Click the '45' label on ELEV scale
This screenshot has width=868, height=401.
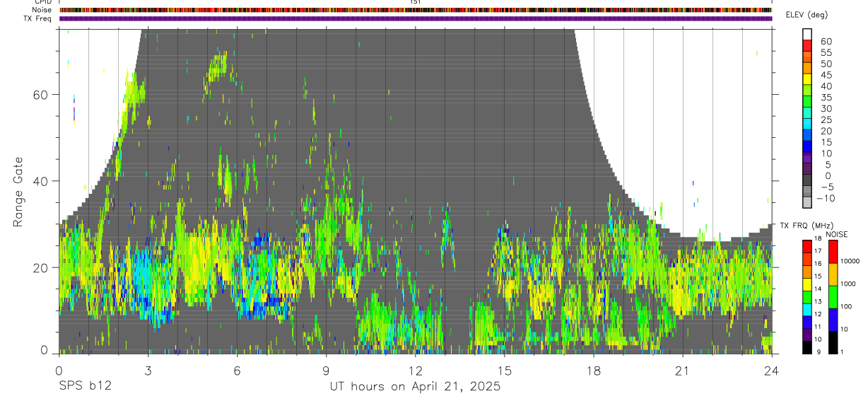(826, 75)
